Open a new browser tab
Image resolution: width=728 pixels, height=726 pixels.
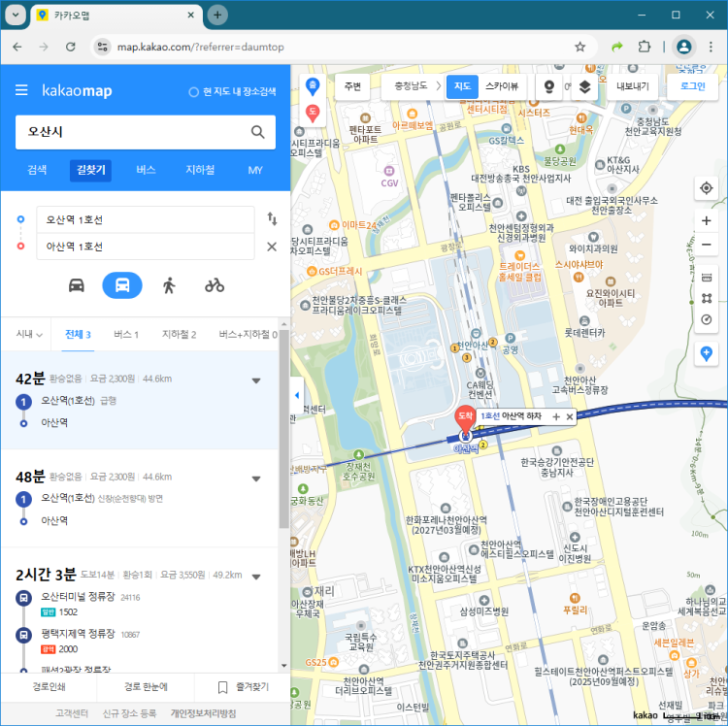(217, 15)
